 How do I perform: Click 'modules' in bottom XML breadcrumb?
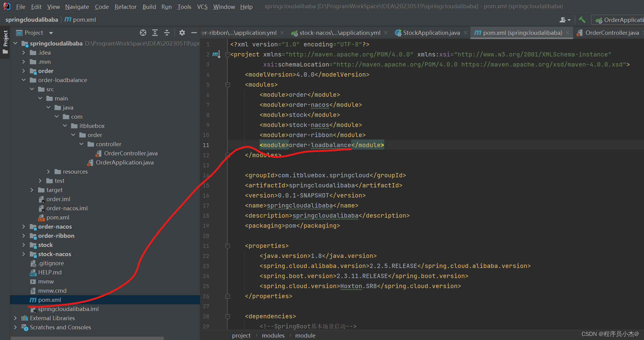pos(273,335)
